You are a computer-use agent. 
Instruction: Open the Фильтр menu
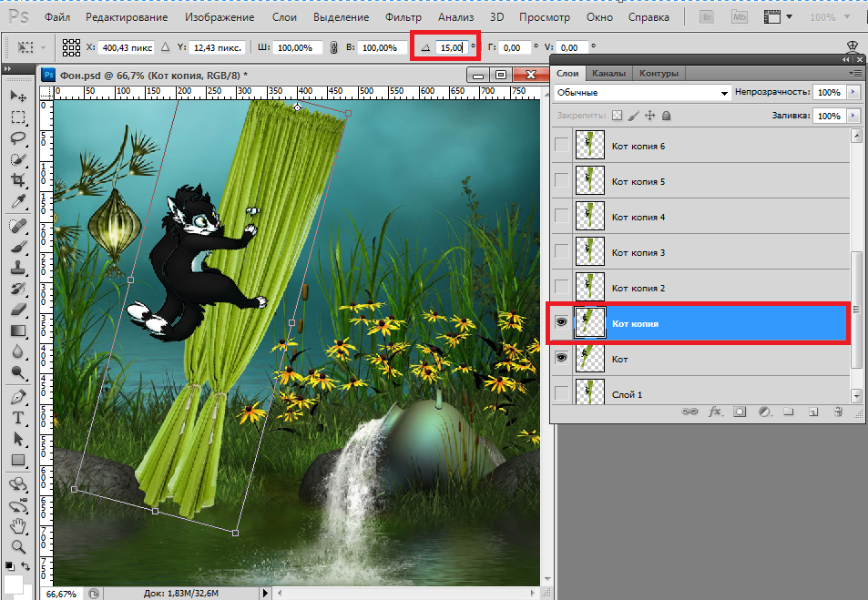coord(403,17)
